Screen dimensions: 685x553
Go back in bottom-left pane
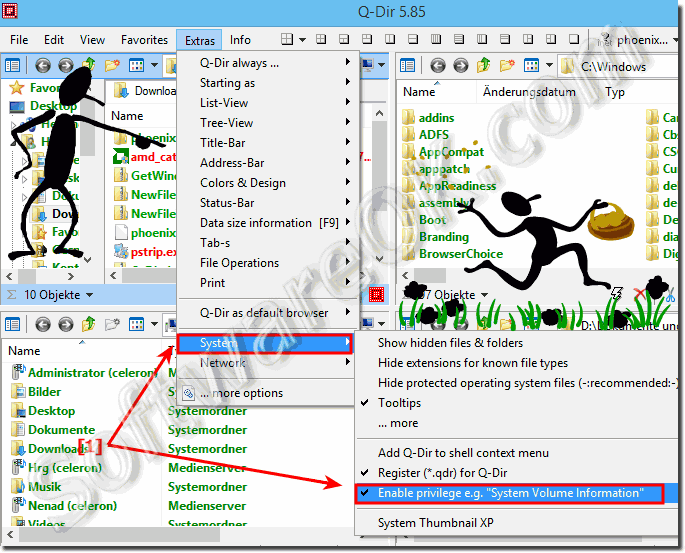tap(42, 325)
